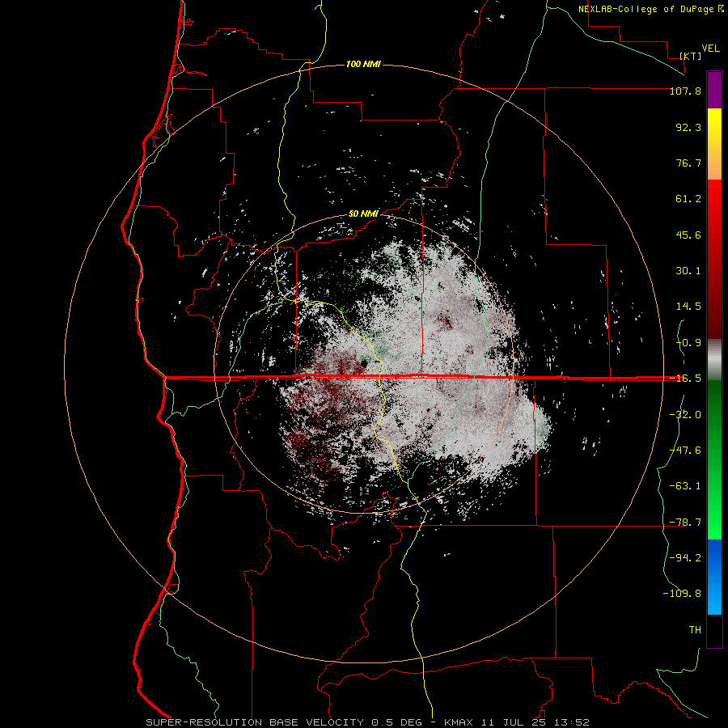Click the -16.5 velocity scale value
The width and height of the screenshot is (728, 728).
[685, 379]
